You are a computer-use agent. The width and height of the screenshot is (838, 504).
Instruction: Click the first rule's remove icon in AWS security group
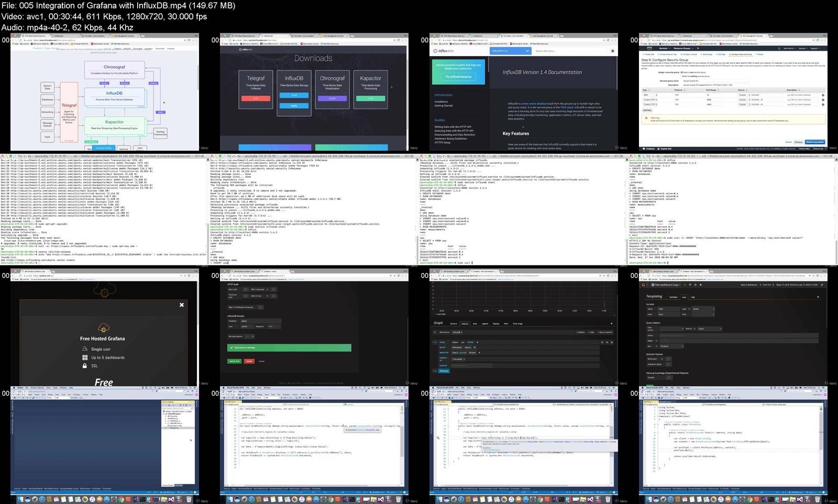coord(823,95)
